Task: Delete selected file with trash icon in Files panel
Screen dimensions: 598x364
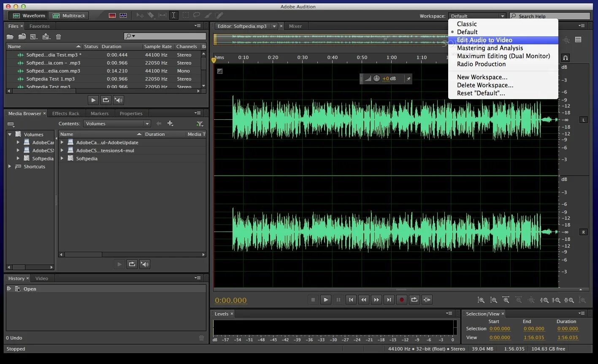Action: click(59, 37)
